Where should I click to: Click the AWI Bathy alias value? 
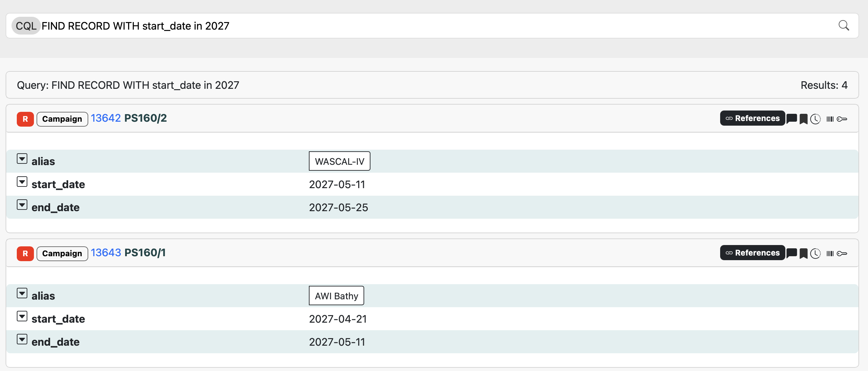click(336, 296)
